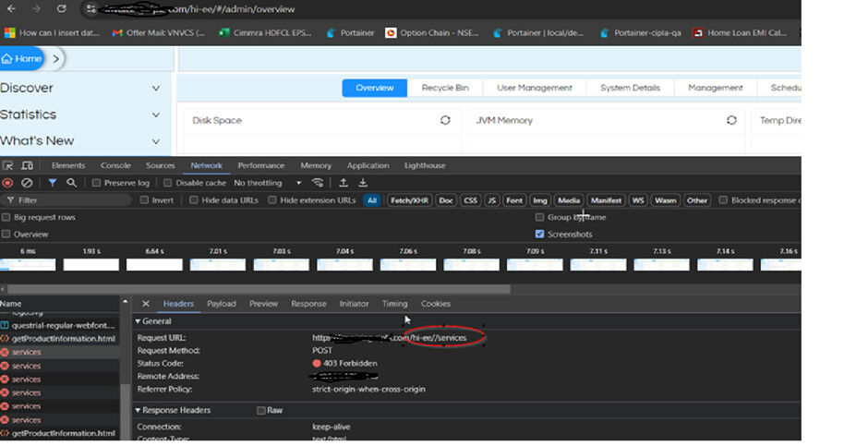Open the Timing tab of the request
Image resolution: width=868 pixels, height=446 pixels.
394,304
